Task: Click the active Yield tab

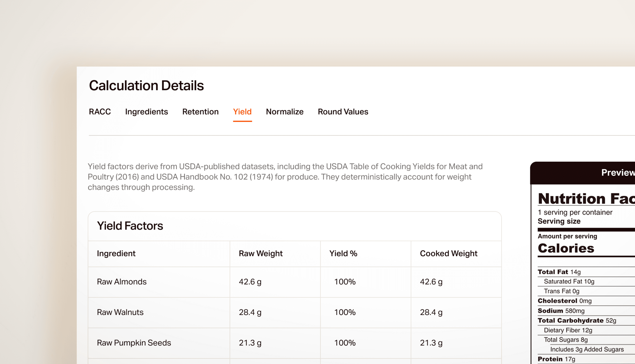Action: pyautogui.click(x=242, y=112)
